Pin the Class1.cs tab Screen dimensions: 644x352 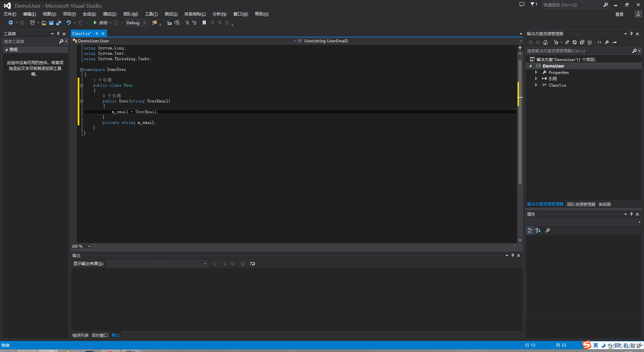coord(97,34)
